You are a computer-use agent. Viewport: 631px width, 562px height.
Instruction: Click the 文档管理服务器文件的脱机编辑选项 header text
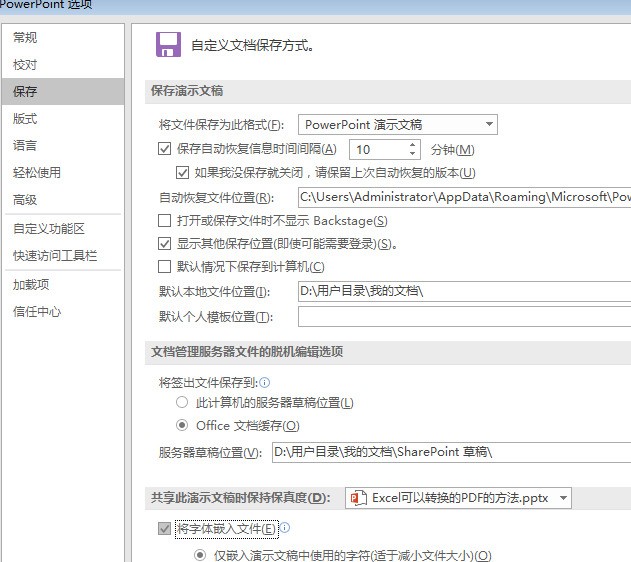click(x=247, y=352)
